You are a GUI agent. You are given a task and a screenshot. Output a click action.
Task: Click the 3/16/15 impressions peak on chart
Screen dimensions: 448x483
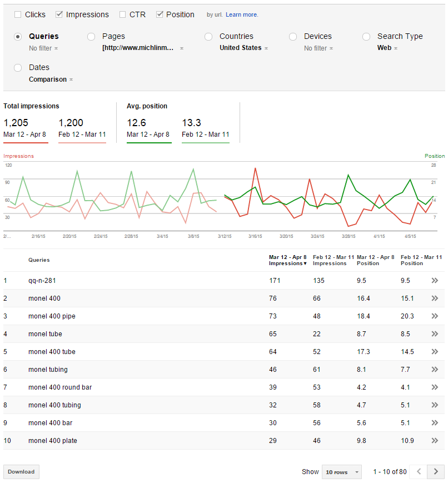255,168
